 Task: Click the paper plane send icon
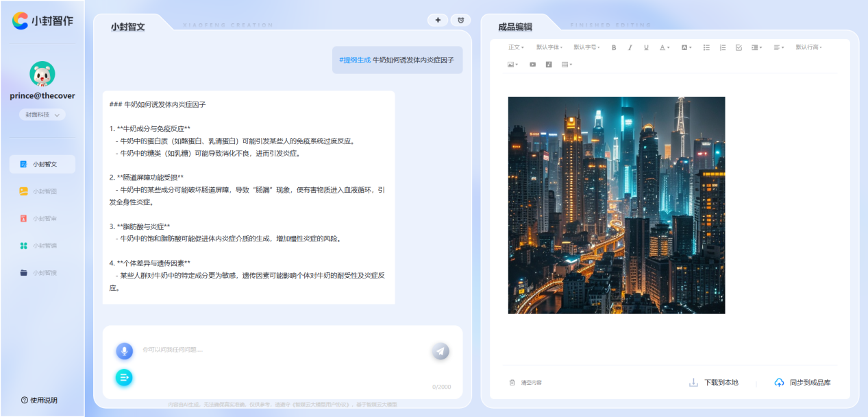pos(441,351)
